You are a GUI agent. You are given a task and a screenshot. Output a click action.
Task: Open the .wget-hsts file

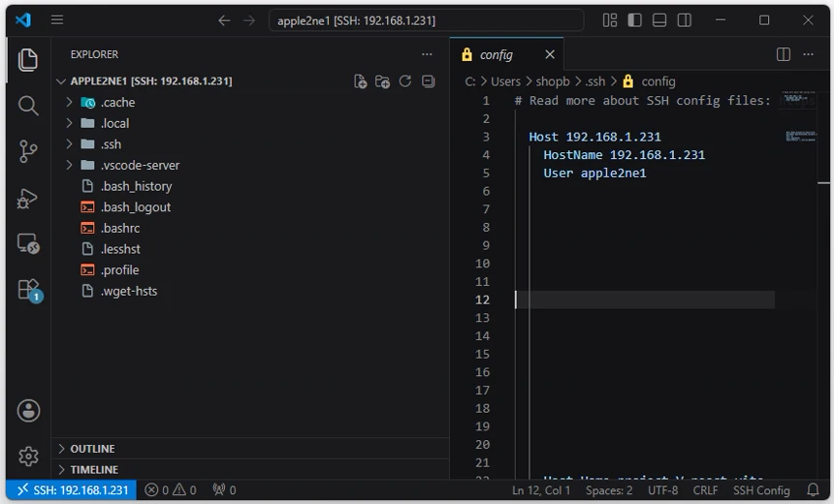(129, 291)
